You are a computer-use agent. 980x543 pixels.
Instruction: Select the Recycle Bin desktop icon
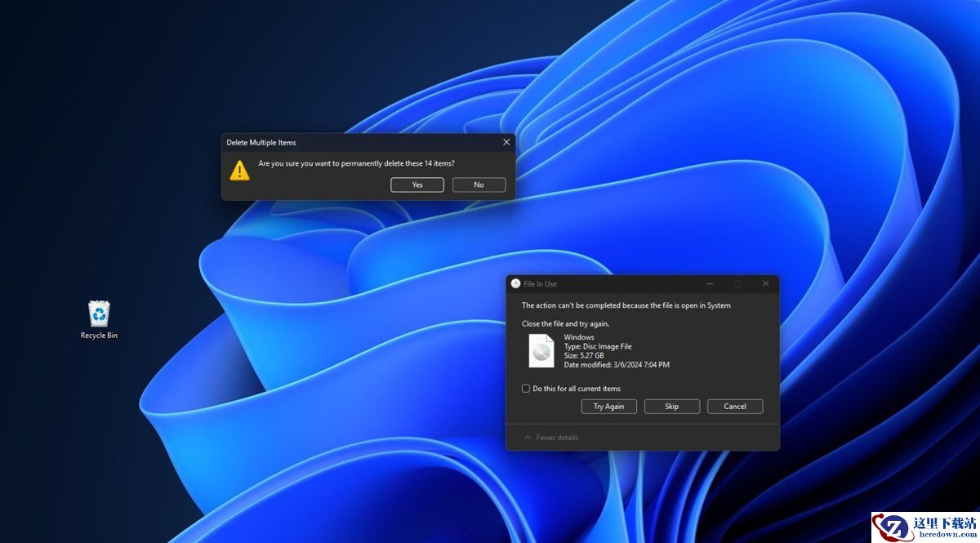[x=99, y=315]
